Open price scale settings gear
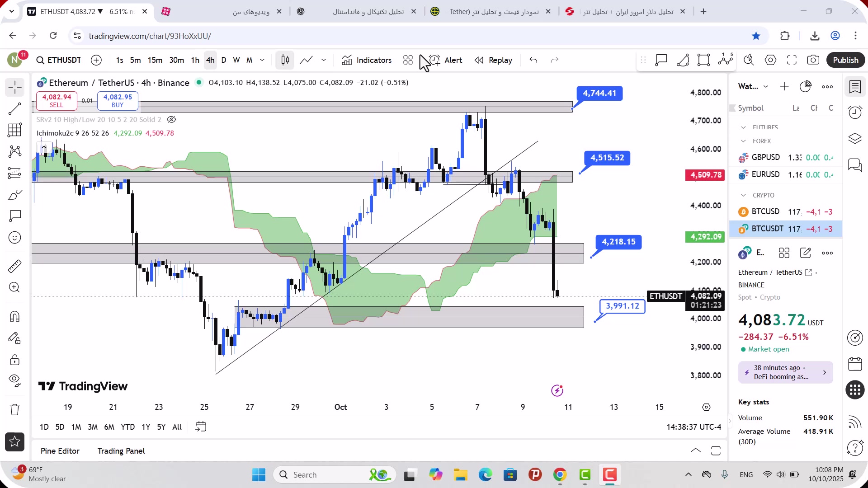 (706, 407)
